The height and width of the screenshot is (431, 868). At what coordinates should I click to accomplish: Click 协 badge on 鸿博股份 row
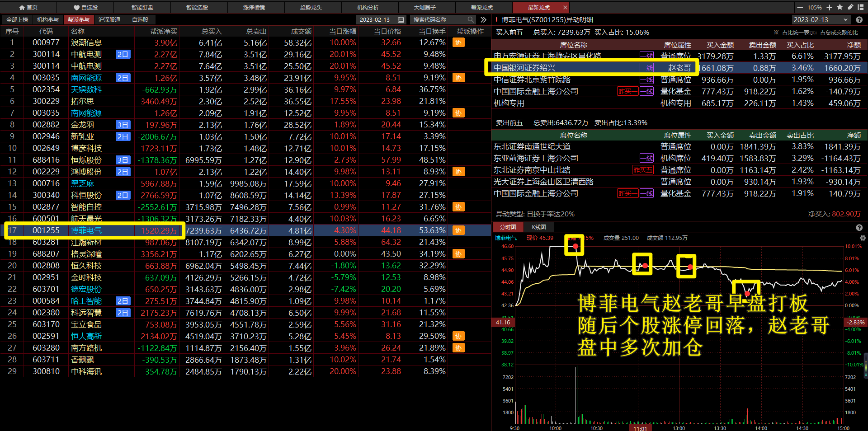pos(458,172)
